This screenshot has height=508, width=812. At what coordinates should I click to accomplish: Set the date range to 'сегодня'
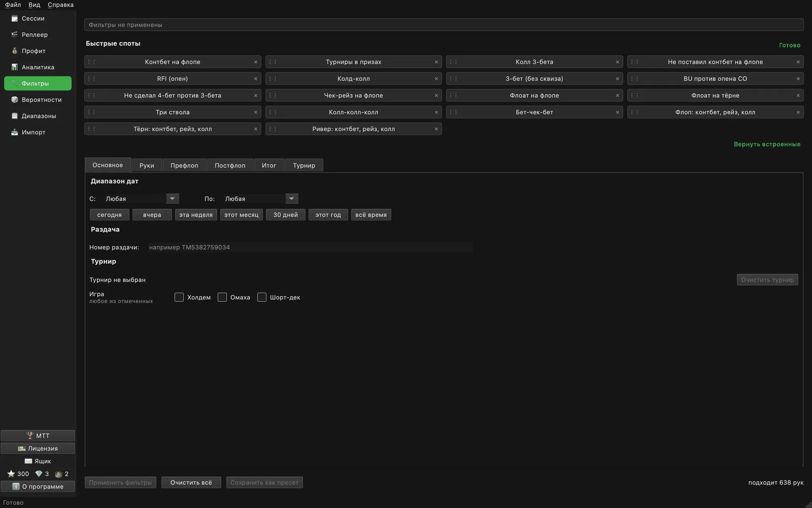[110, 215]
